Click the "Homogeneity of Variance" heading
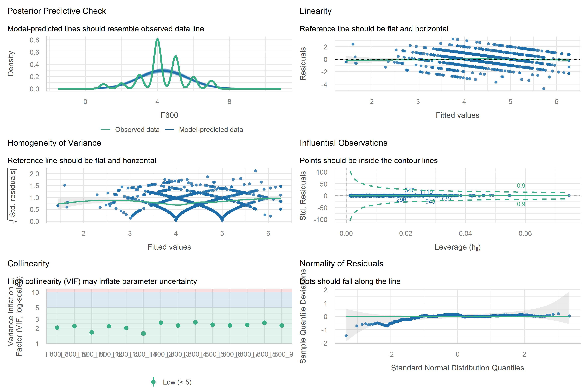The height and width of the screenshot is (392, 588). (54, 143)
